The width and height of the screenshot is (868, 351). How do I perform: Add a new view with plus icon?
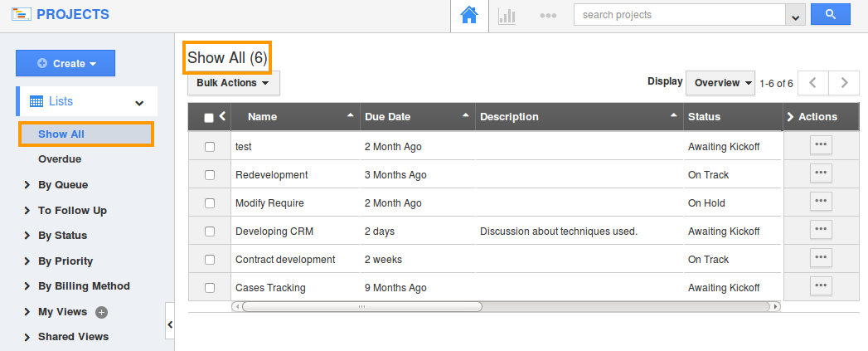tap(101, 312)
